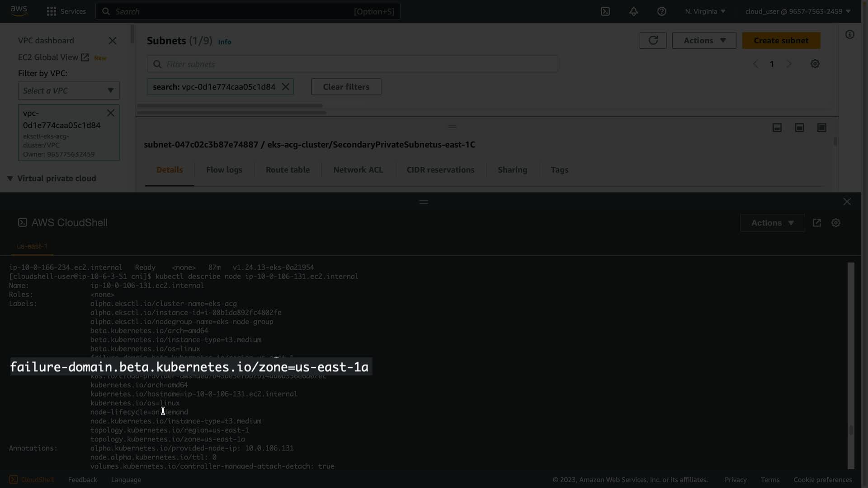868x488 pixels.
Task: Switch to the Route table tab
Action: pyautogui.click(x=288, y=170)
